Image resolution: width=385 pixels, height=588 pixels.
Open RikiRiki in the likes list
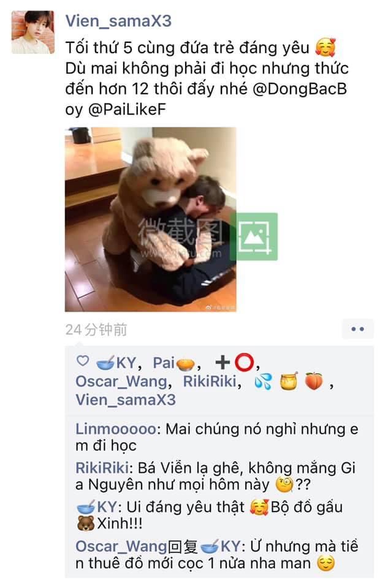(x=210, y=382)
